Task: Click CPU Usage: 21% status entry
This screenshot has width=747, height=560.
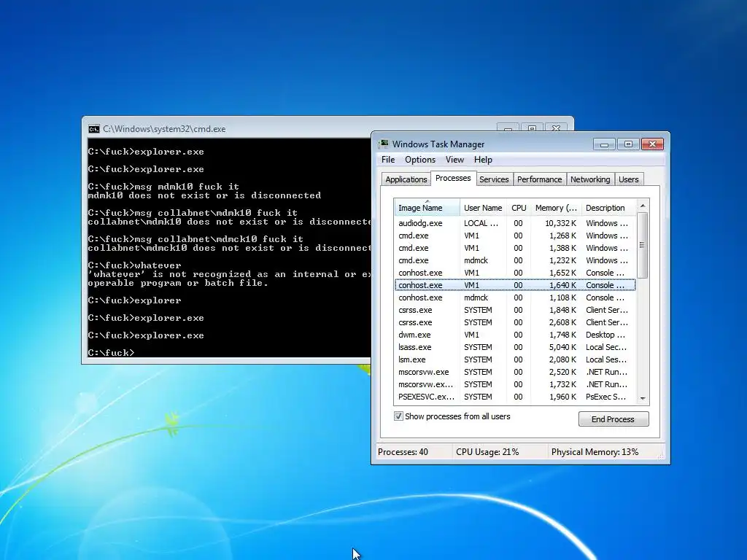Action: click(x=487, y=452)
